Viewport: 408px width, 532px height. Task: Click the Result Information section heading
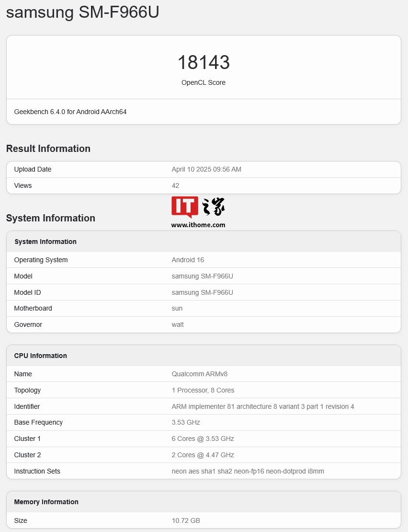[x=48, y=149]
